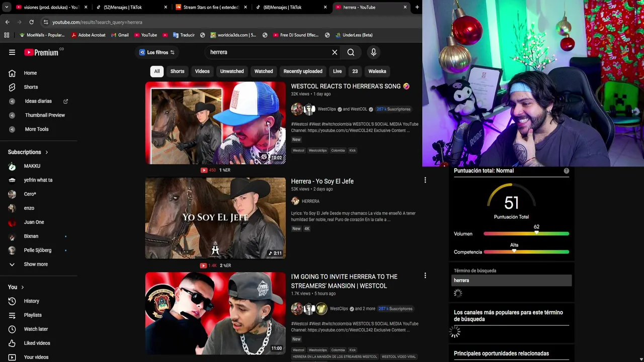The image size is (644, 362).
Task: Focus the browser address bar URL
Action: coord(97,22)
